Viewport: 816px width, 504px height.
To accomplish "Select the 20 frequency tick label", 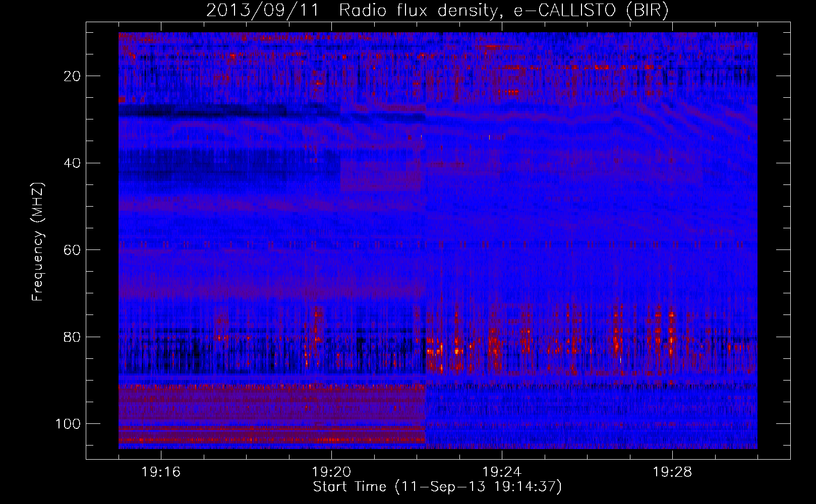I will [72, 76].
